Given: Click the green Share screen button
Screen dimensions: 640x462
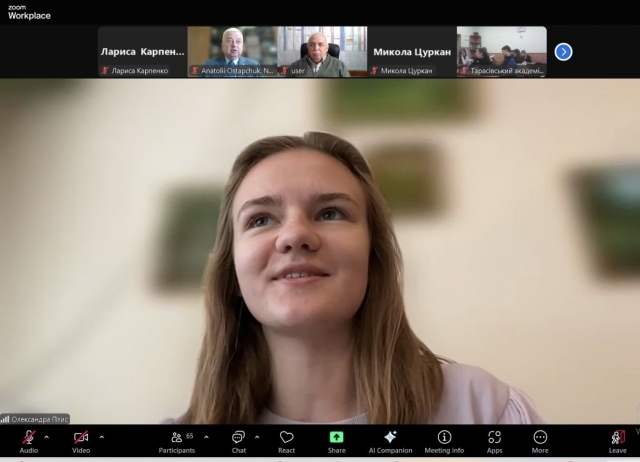Looking at the screenshot, I should [x=336, y=442].
